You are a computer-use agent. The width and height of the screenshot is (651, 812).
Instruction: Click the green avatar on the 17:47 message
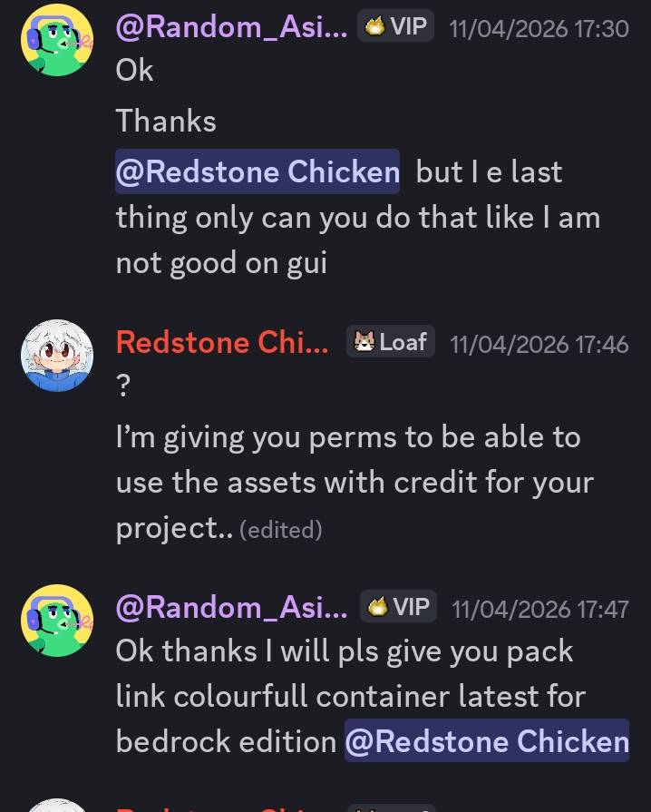point(57,621)
